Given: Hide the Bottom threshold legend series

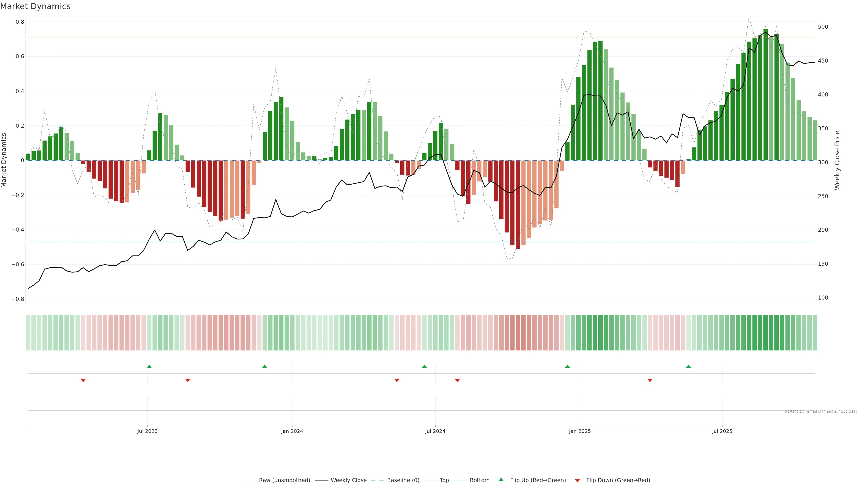Looking at the screenshot, I should point(479,480).
